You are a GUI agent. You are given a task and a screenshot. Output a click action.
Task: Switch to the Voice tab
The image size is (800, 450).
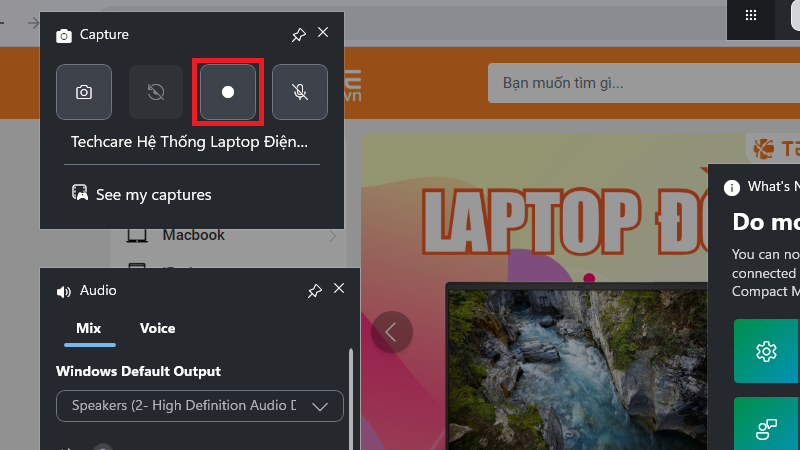157,328
